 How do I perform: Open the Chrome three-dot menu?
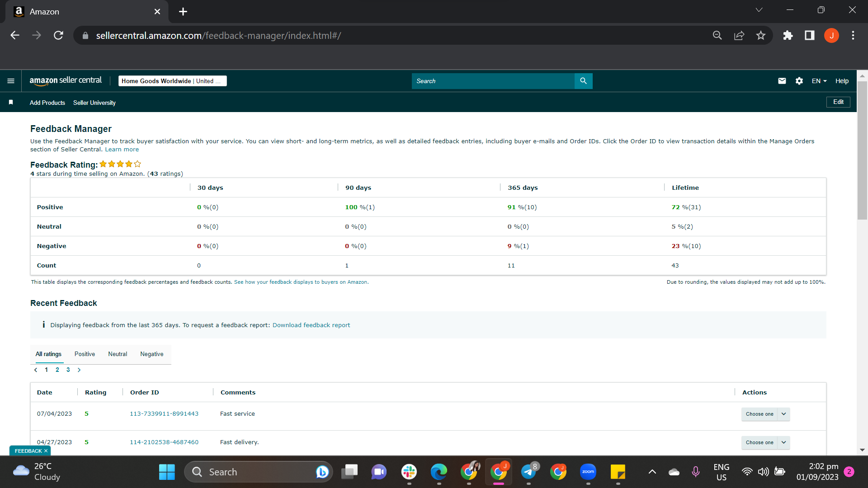853,35
